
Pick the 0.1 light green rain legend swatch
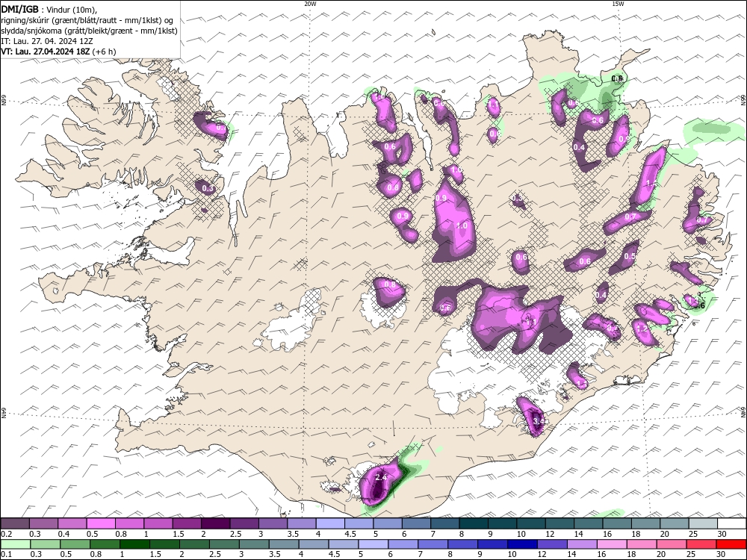pos(16,544)
